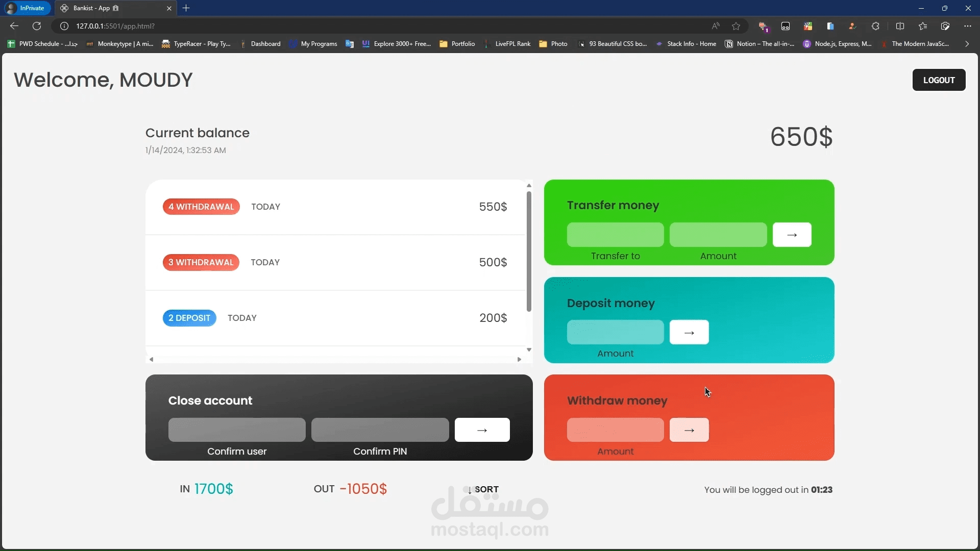Open the Settings and more menu
This screenshot has width=980, height=551.
pyautogui.click(x=967, y=26)
